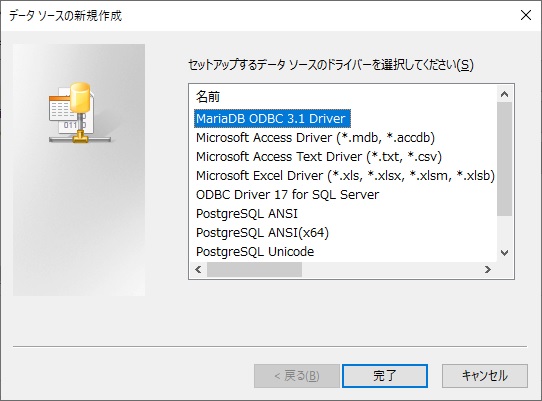Select ODBC Driver 17 for SQL Server
542x401 pixels.
(x=287, y=195)
